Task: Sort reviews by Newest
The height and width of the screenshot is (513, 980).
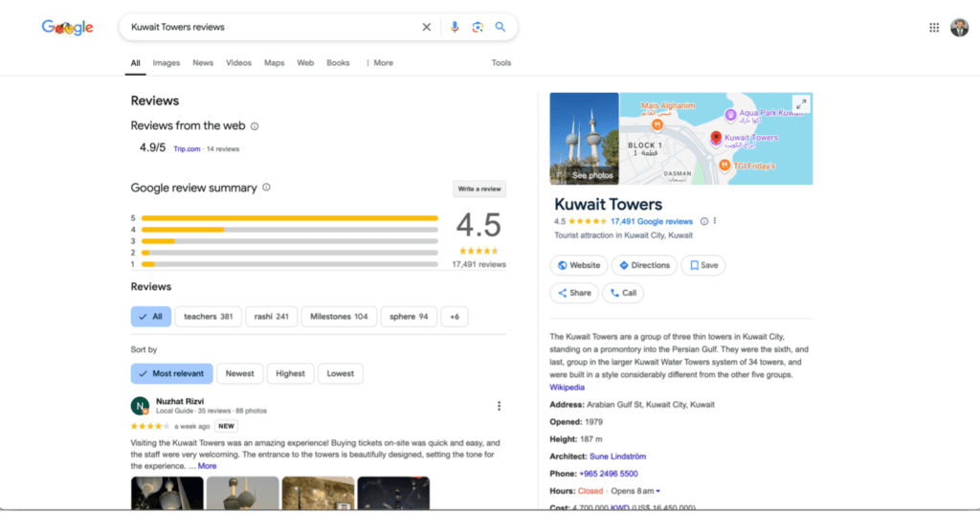Action: pyautogui.click(x=240, y=373)
